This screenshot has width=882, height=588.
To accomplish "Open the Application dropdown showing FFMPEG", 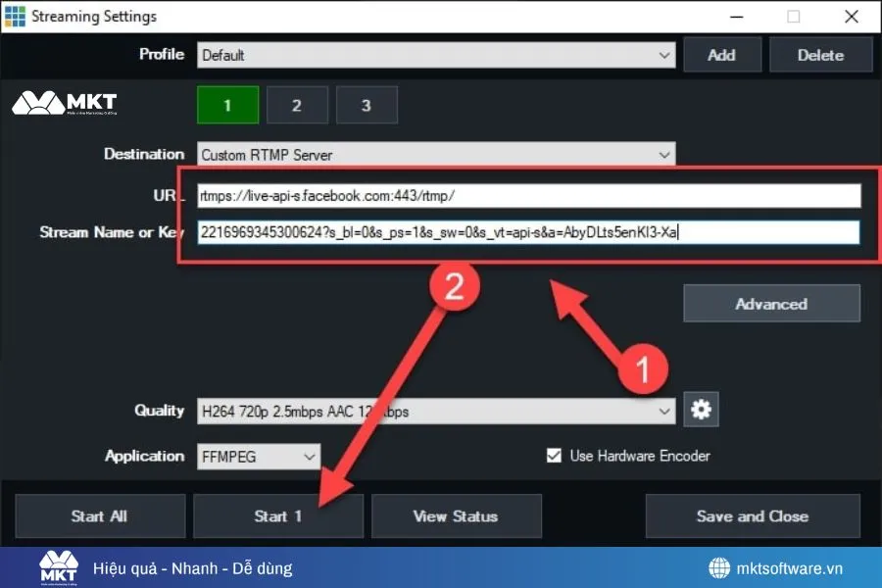I will 258,456.
